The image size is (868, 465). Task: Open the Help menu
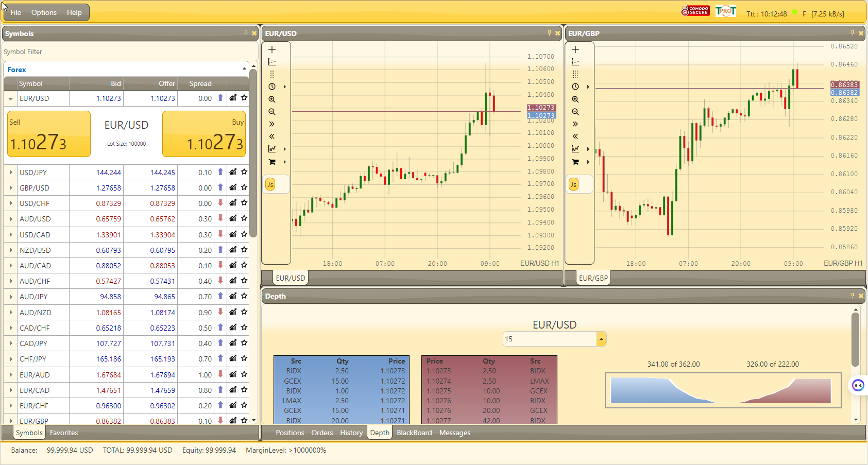click(x=74, y=12)
